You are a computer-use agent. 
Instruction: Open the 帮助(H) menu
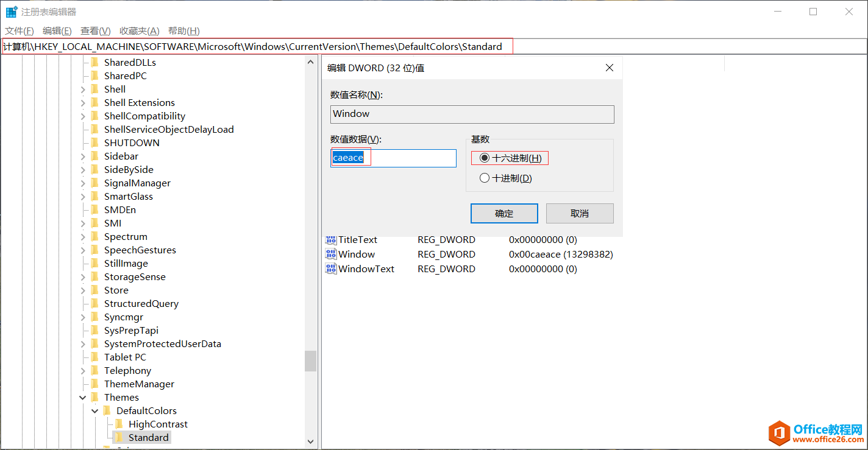click(184, 30)
